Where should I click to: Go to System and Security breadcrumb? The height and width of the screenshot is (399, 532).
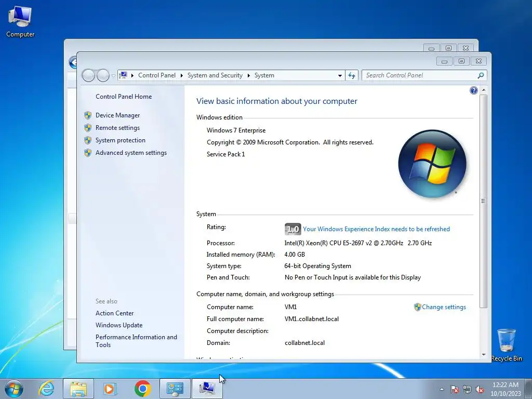(x=215, y=75)
